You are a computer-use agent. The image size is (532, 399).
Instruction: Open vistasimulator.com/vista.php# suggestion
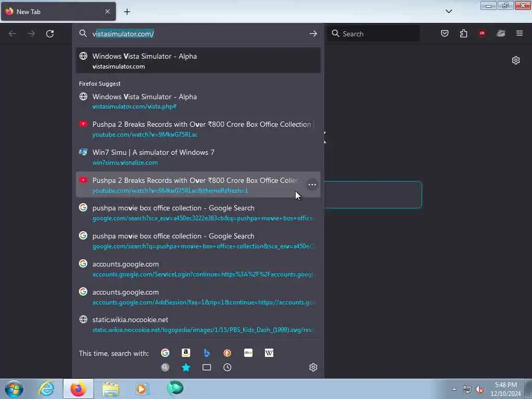coord(198,101)
